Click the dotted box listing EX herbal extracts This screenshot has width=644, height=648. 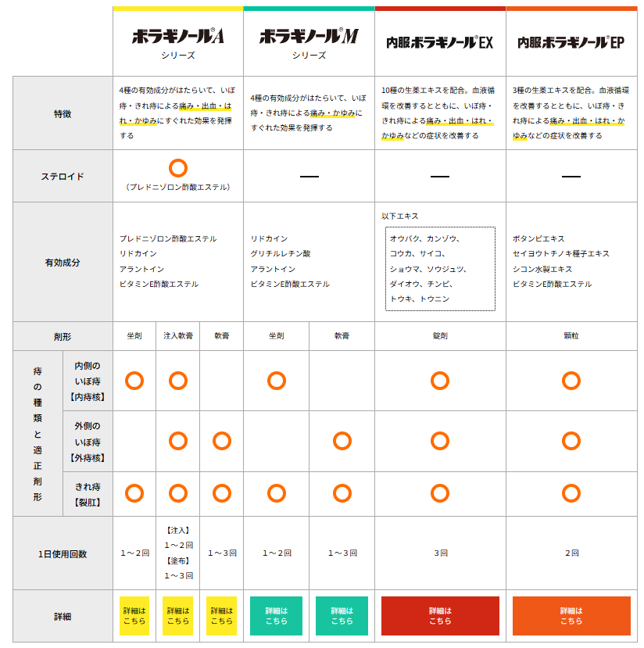coord(442,268)
